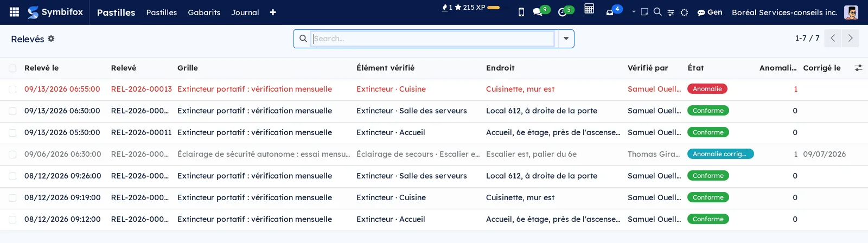Open record REL-2026-00013
The image size is (868, 243).
142,89
